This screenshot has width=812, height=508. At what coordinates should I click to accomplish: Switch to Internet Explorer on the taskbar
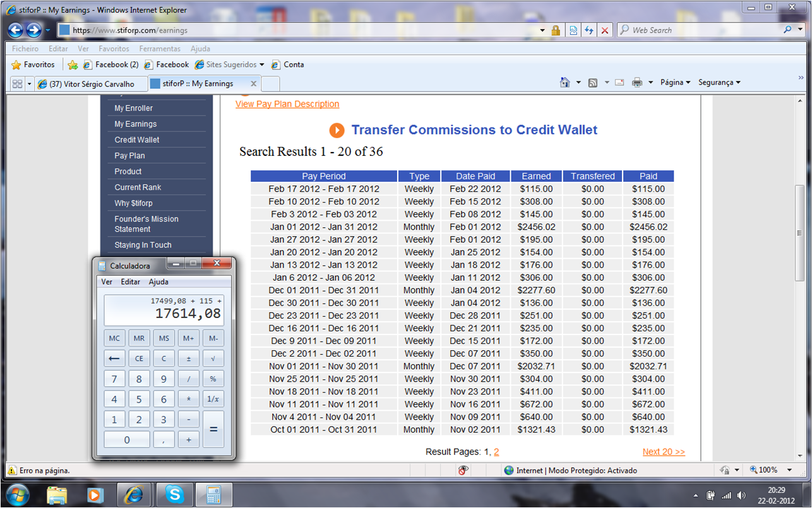(x=134, y=495)
